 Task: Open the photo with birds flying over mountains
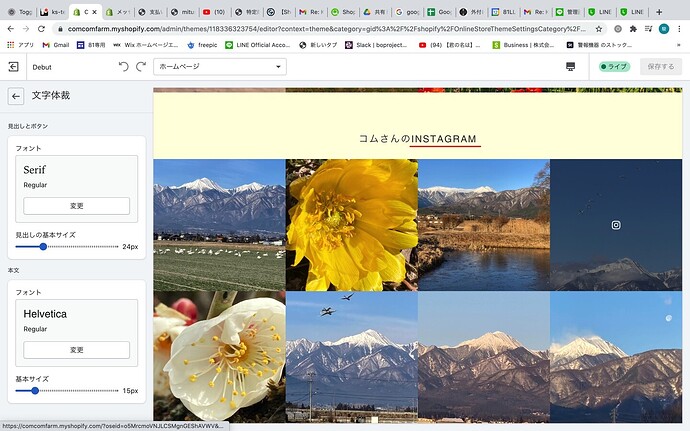352,357
